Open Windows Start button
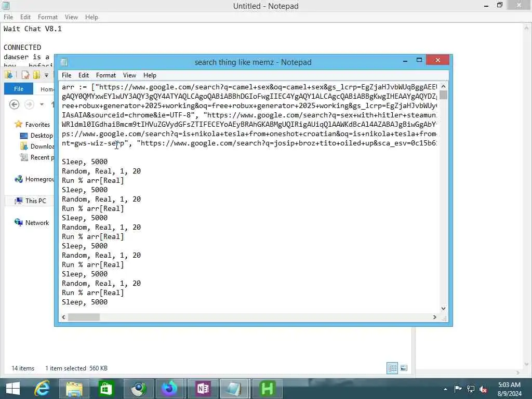Screen dimensions: 532x399 click(13, 389)
